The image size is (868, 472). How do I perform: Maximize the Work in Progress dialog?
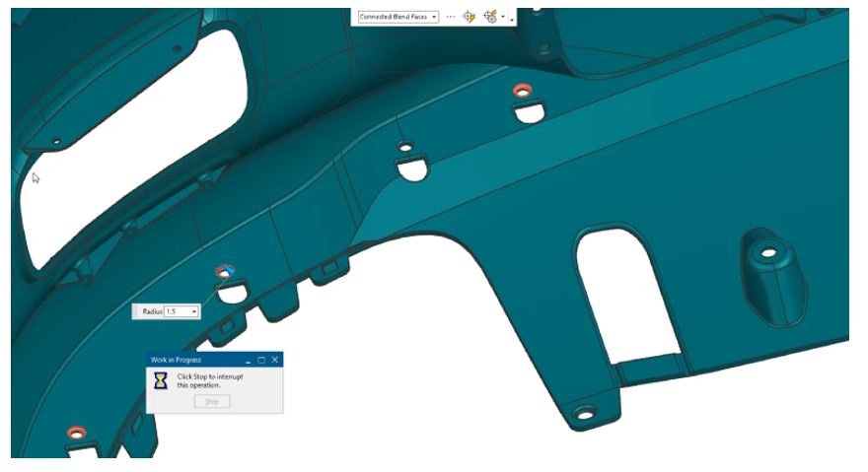pyautogui.click(x=261, y=360)
